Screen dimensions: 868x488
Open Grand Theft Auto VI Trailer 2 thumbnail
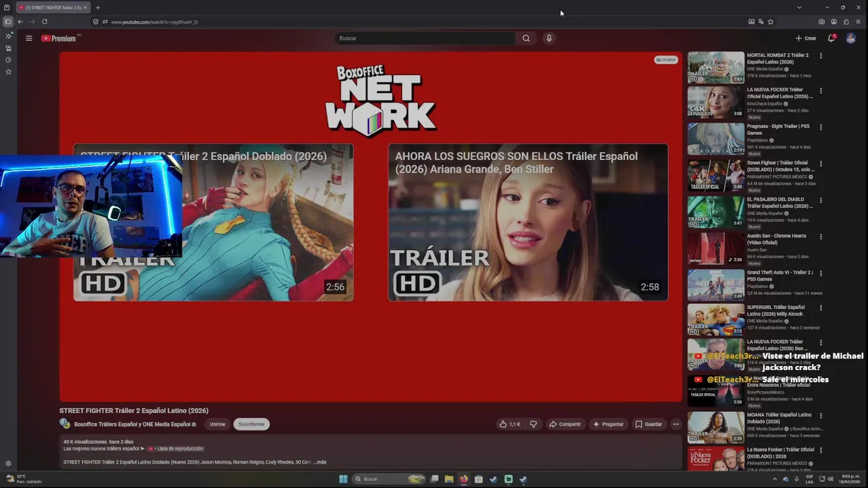(716, 285)
